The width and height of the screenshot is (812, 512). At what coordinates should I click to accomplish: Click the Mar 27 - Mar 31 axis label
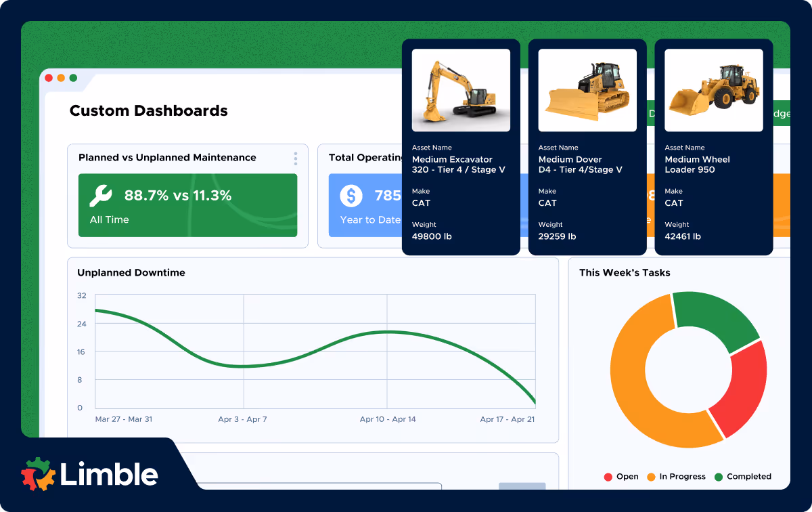124,419
